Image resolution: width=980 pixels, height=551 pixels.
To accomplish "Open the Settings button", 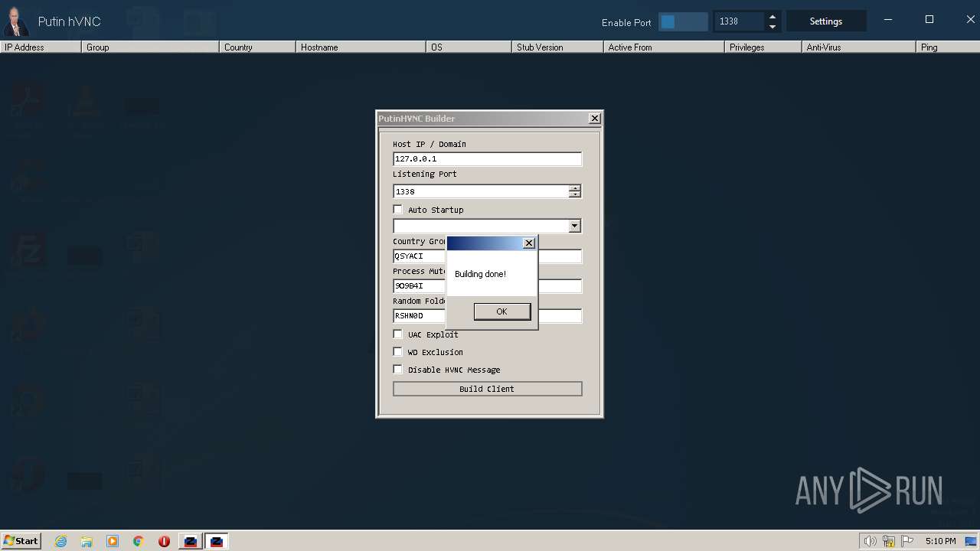I will tap(826, 21).
